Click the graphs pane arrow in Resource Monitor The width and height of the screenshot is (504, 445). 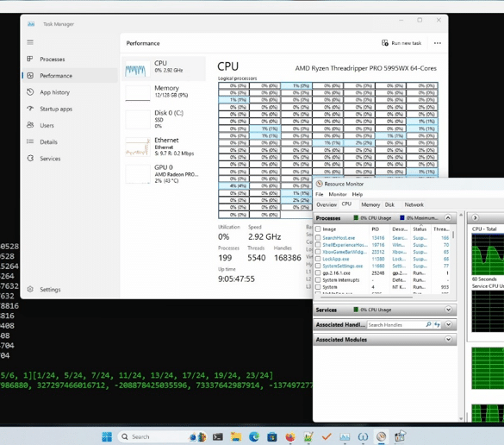(475, 218)
